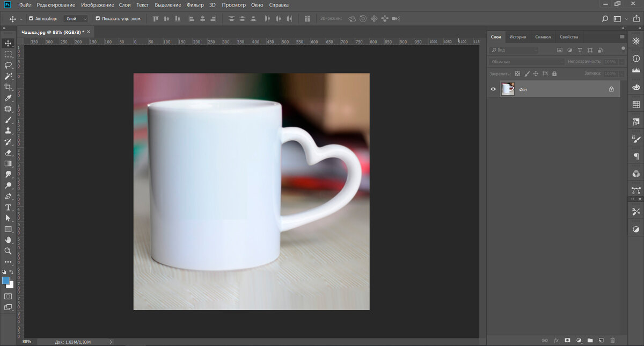Change the screen mode
This screenshot has height=346, width=644.
click(8, 307)
